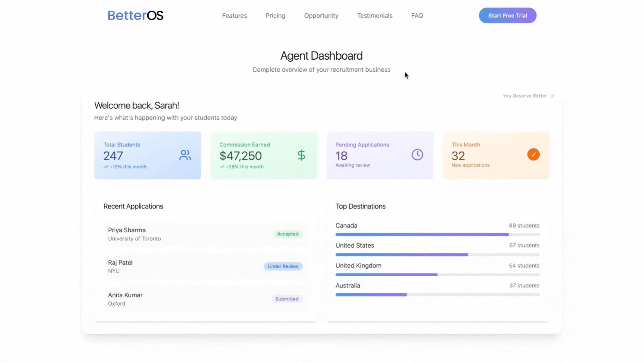Open the FAQ link
The height and width of the screenshot is (362, 644).
tap(417, 16)
